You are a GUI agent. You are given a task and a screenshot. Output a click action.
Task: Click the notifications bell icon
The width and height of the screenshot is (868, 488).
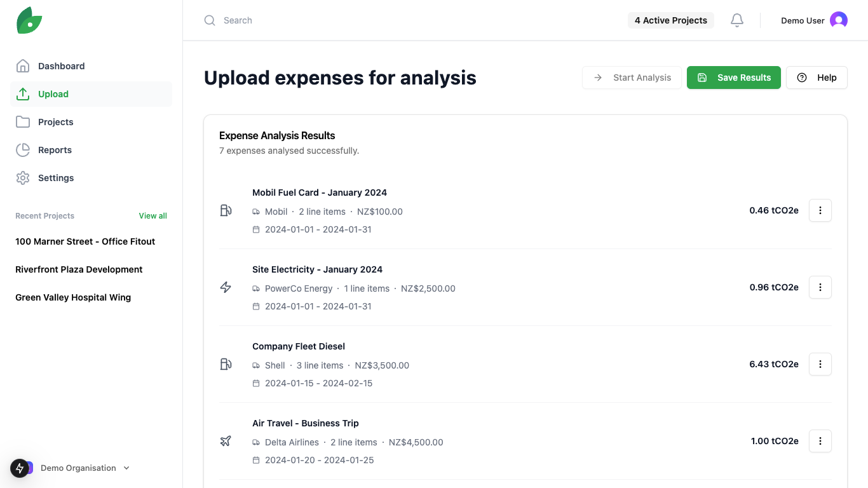(737, 20)
